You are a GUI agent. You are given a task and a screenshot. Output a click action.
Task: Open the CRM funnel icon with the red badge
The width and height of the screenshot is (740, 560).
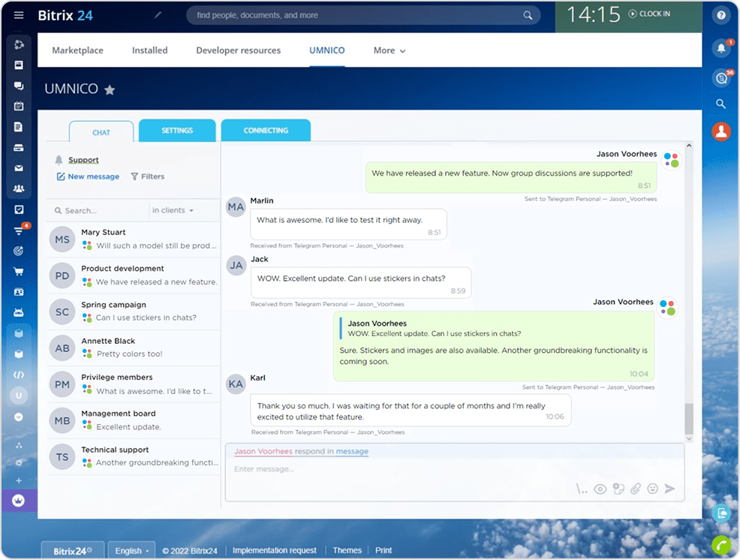coord(19,230)
